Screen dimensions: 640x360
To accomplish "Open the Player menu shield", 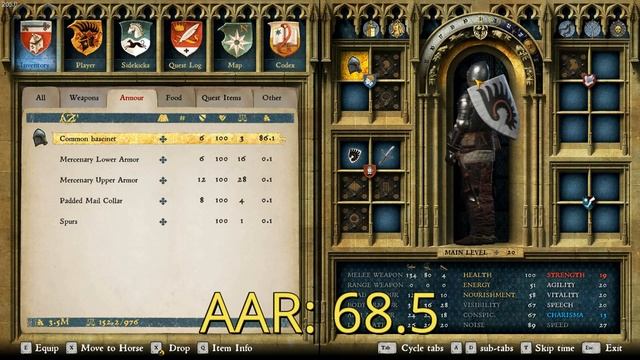I will tap(85, 39).
